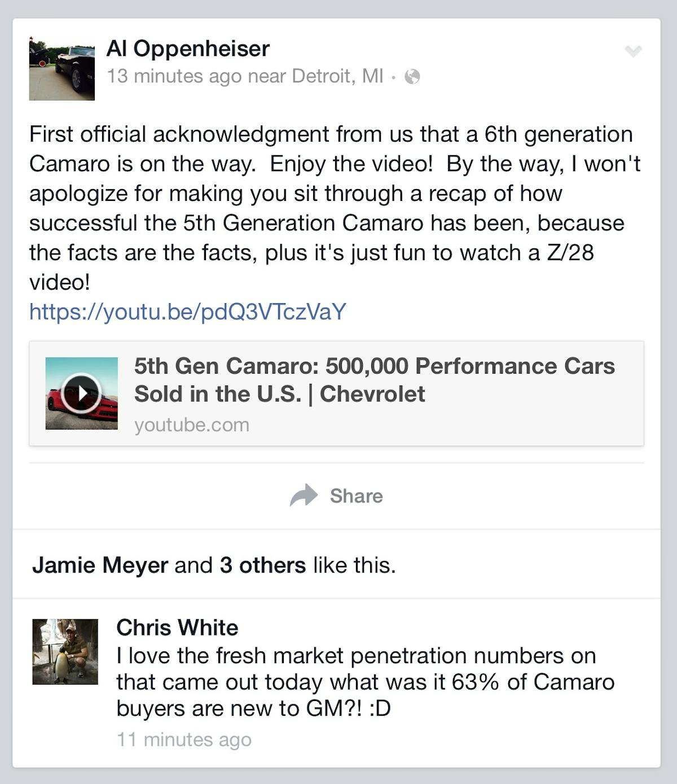Screen dimensions: 677x784
Task: Click the globe public privacy icon
Action: pyautogui.click(x=412, y=77)
